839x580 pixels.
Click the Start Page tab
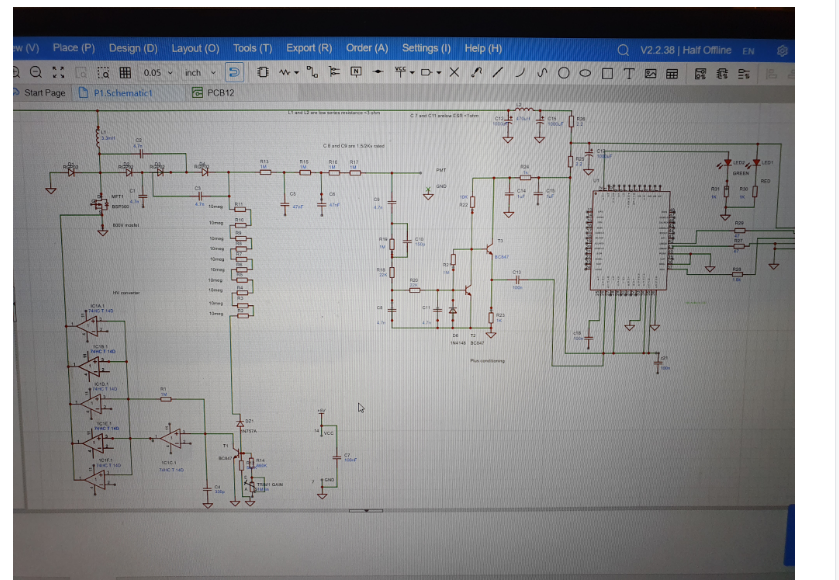(39, 93)
